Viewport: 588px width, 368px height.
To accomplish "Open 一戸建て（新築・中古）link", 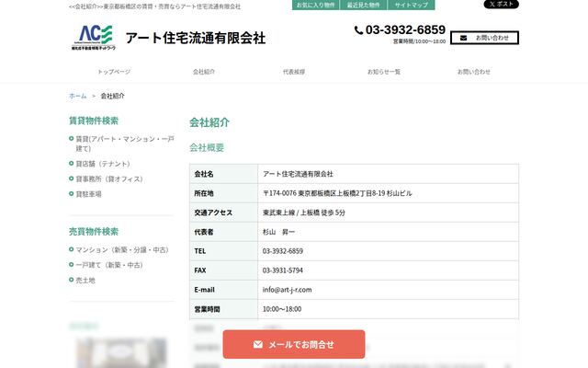I will coord(109,265).
